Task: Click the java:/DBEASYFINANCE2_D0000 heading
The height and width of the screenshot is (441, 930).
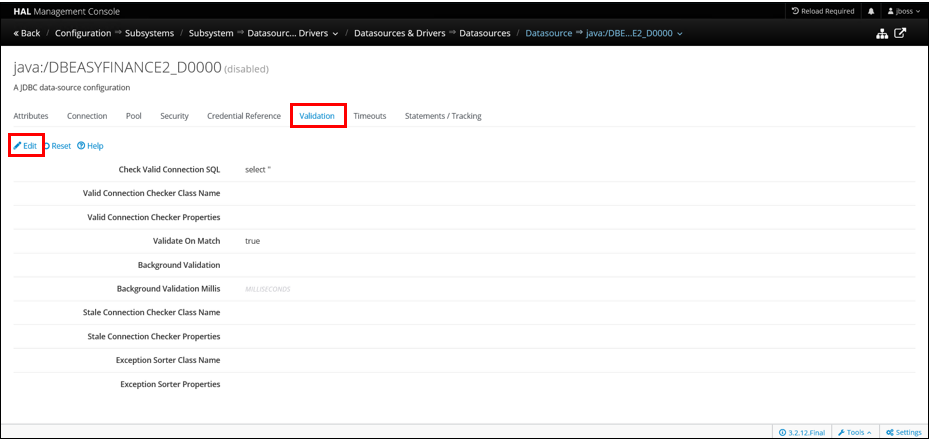Action: (x=117, y=68)
